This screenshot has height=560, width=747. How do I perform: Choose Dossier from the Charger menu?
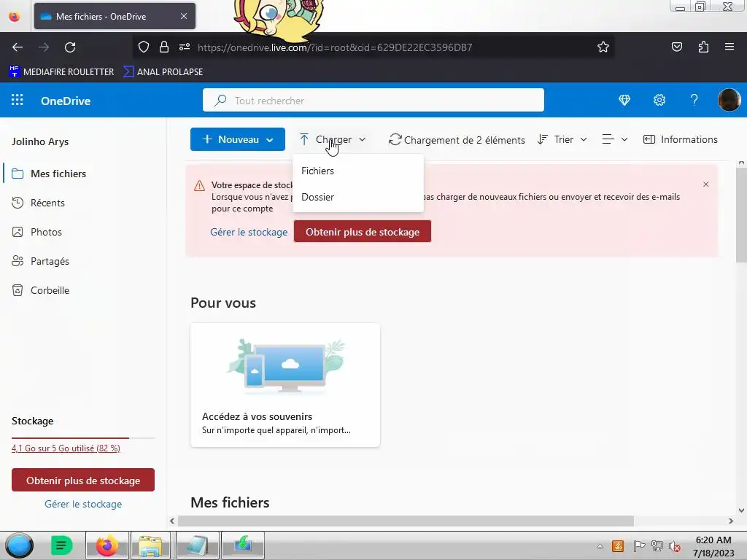click(x=357, y=197)
